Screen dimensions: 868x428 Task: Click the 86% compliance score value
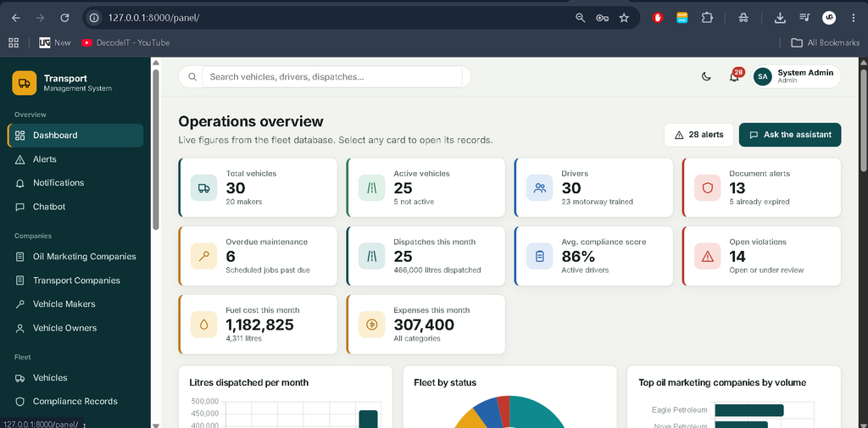click(578, 256)
